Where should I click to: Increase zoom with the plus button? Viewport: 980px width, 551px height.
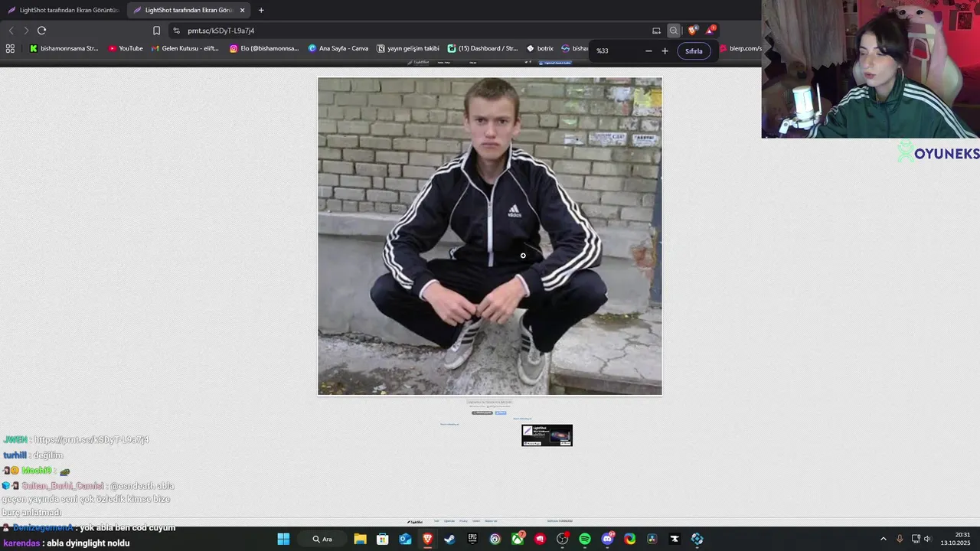tap(665, 51)
